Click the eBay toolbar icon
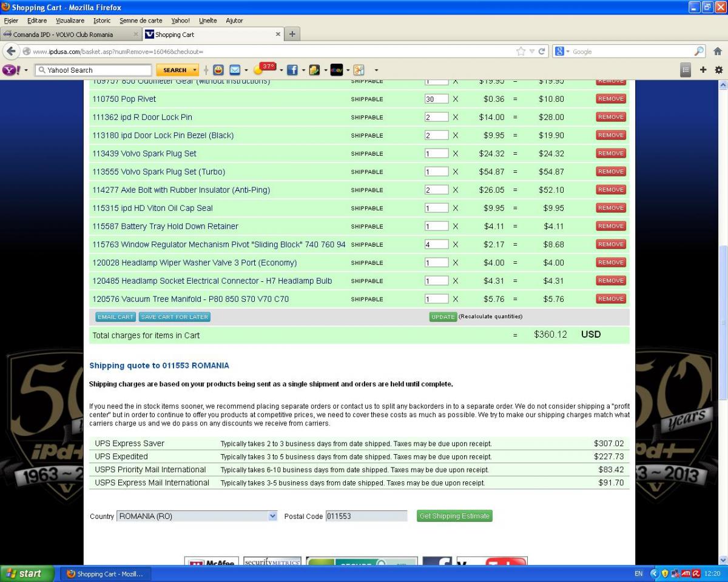This screenshot has height=582, width=728. (337, 70)
